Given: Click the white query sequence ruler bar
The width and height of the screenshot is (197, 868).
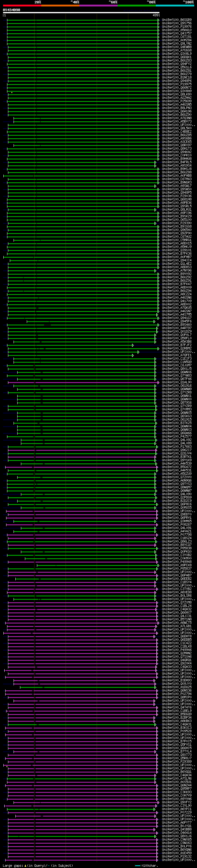Looking at the screenshot, I should (81, 13).
